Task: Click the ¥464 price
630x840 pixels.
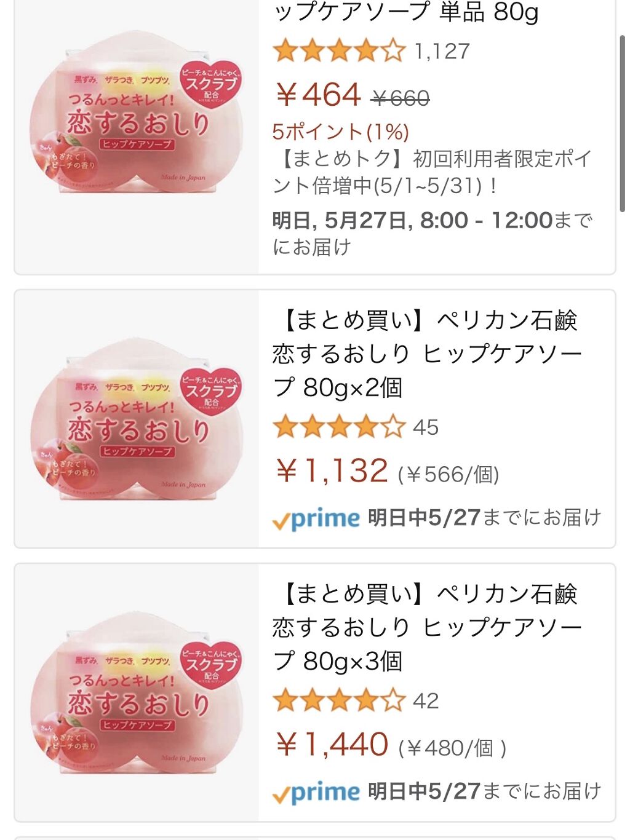Action: [x=318, y=95]
